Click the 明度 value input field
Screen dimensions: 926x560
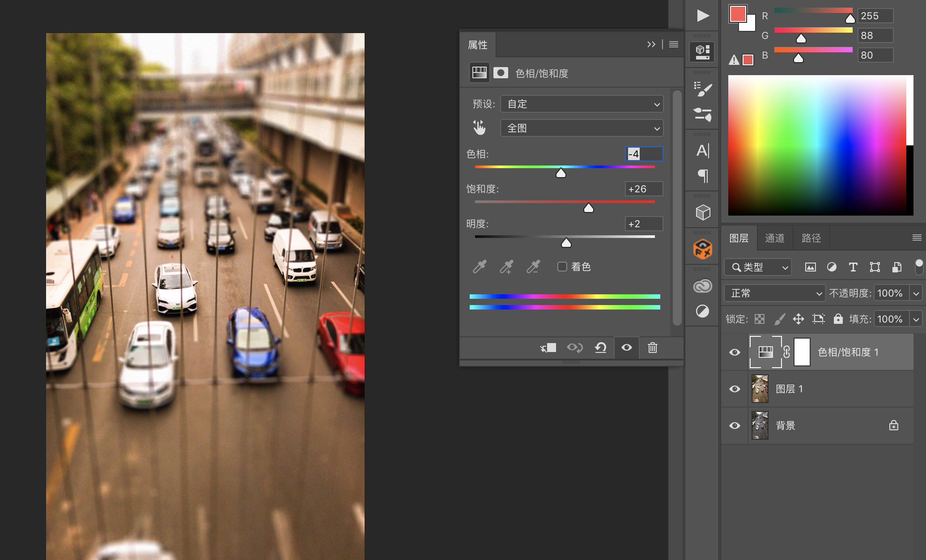[x=643, y=224]
